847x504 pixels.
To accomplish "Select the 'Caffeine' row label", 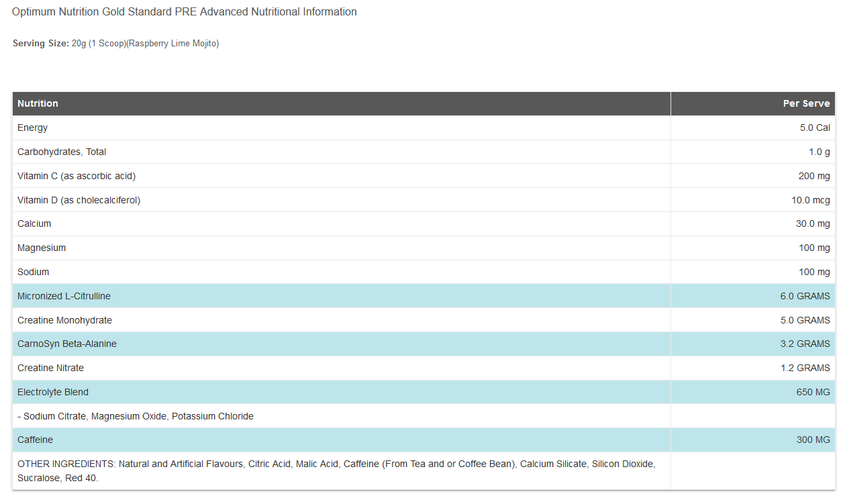I will click(36, 440).
